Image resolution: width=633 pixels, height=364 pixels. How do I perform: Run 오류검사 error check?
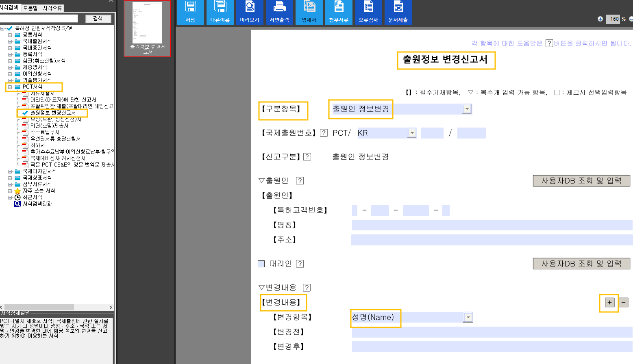pyautogui.click(x=368, y=12)
